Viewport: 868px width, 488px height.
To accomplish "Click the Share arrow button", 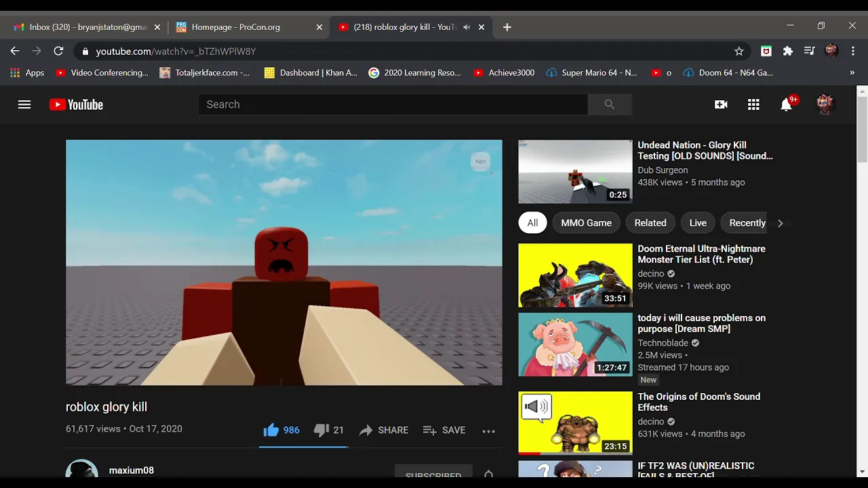I will point(384,430).
